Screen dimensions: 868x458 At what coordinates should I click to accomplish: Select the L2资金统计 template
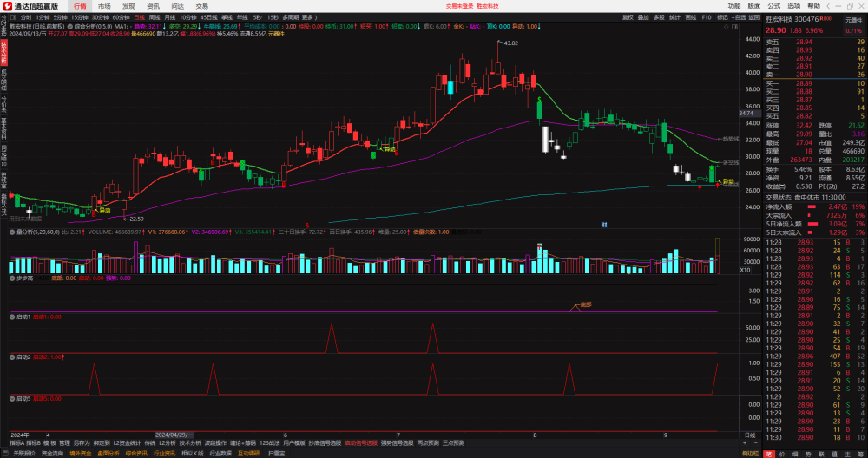pos(128,443)
